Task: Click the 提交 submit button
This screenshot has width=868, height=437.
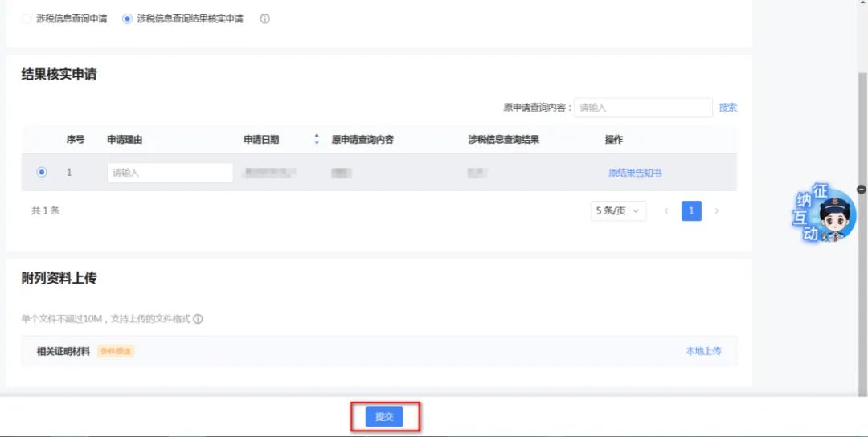Action: pos(384,417)
